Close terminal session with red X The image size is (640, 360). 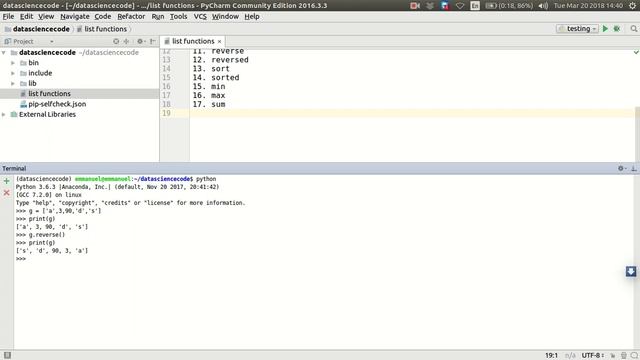tap(7, 192)
